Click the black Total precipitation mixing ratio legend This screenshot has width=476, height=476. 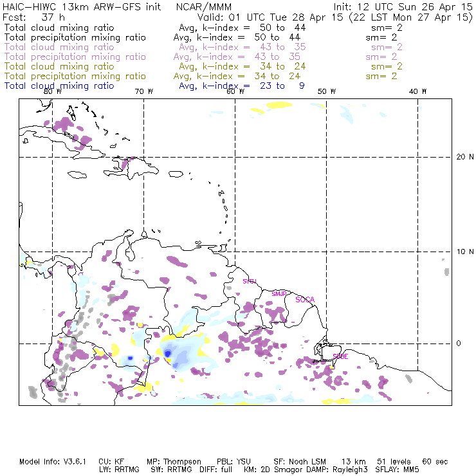tap(75, 37)
